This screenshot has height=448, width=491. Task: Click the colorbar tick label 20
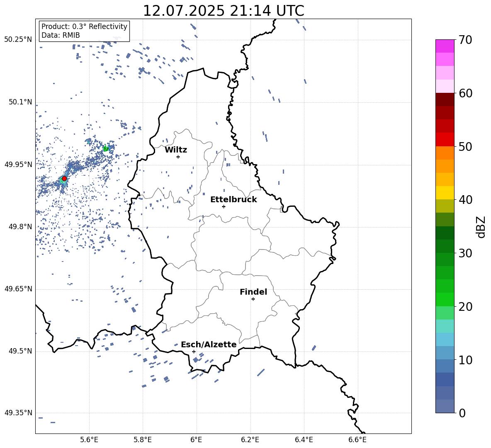pyautogui.click(x=465, y=307)
